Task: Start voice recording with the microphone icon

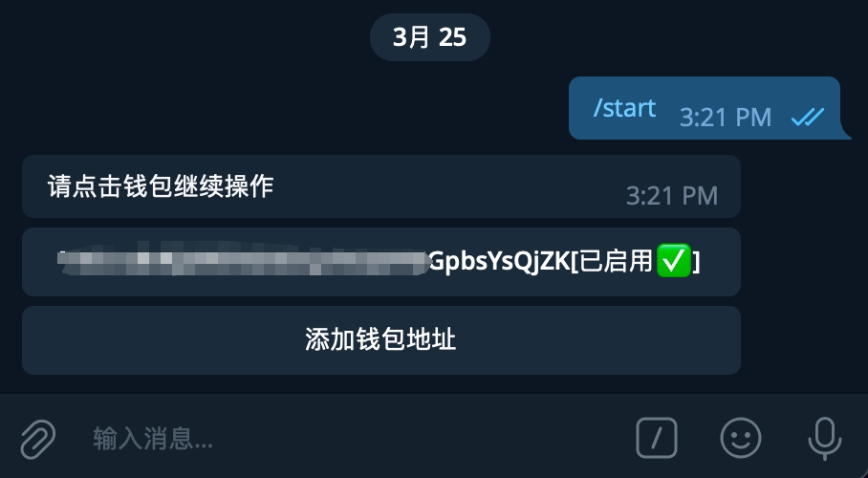Action: pos(825,438)
